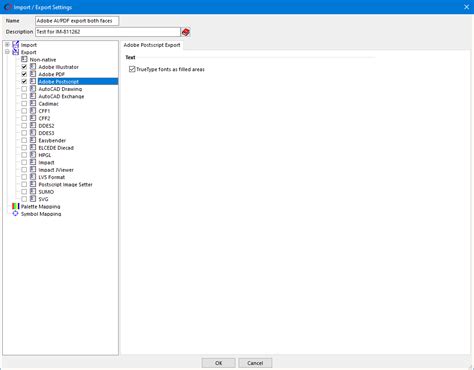Enable the ELCEDE Diecad export checkbox
Viewport: 474px width, 370px height.
[24, 147]
